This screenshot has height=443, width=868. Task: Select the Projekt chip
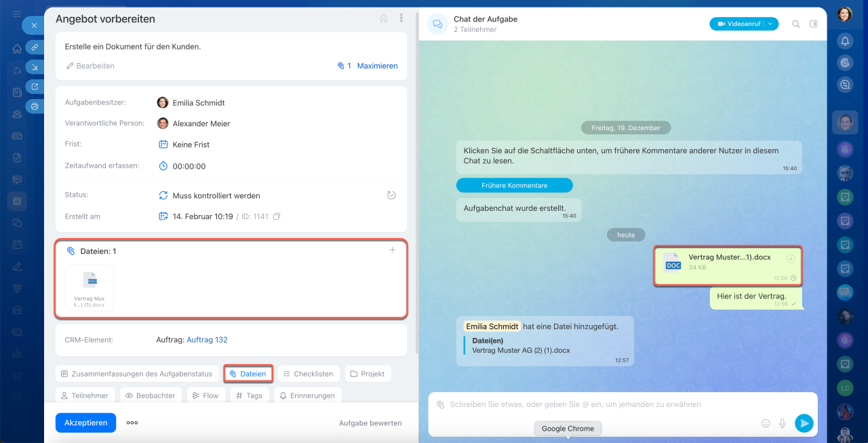click(x=368, y=374)
